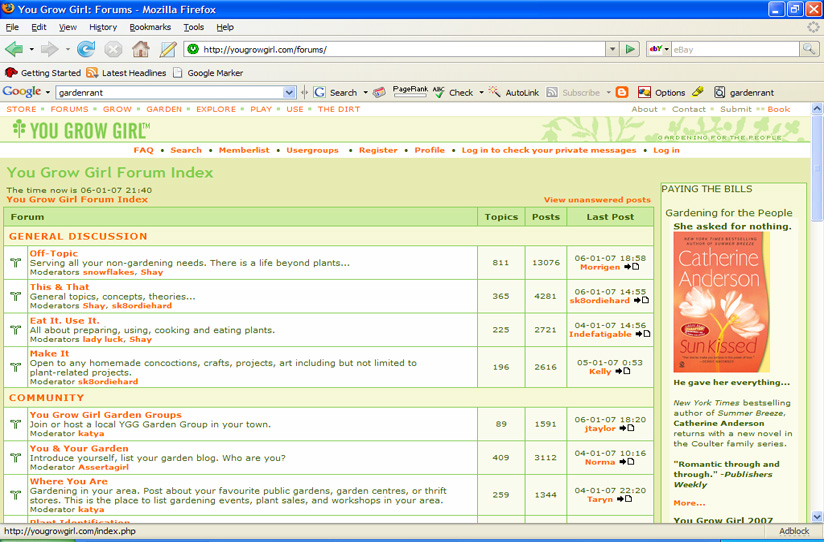The width and height of the screenshot is (824, 542).
Task: Open the Check button dropdown arrow
Action: [481, 93]
